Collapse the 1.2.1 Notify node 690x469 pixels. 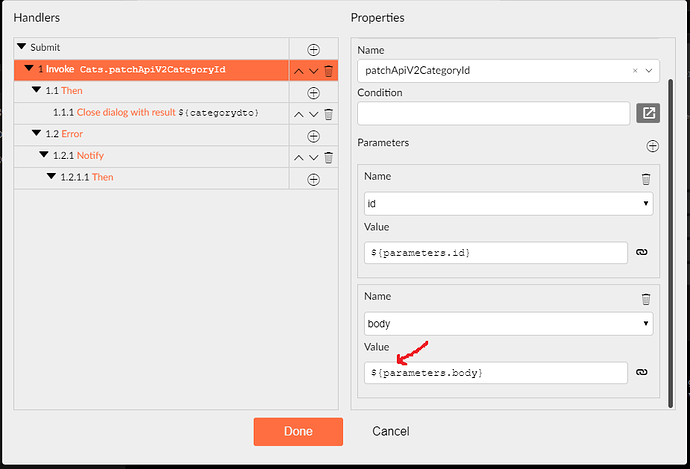pos(44,154)
